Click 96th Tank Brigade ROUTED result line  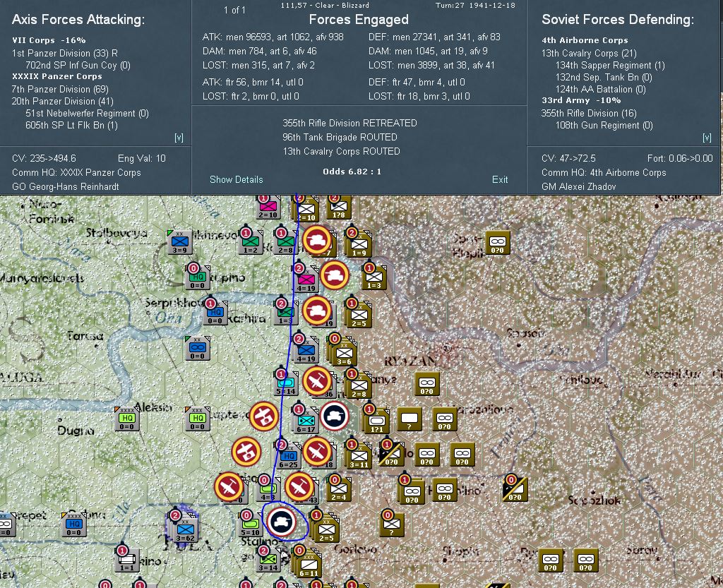click(x=340, y=137)
